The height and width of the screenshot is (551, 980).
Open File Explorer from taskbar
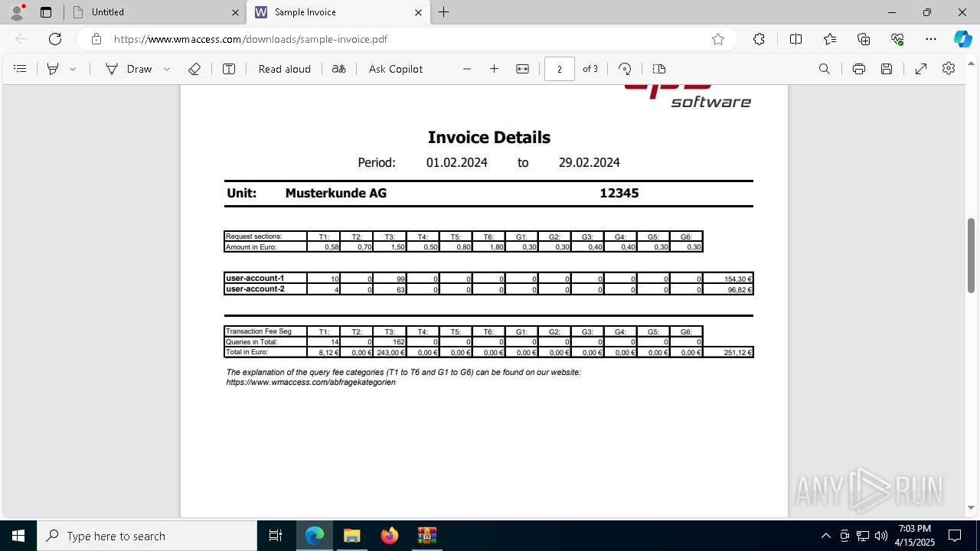352,536
